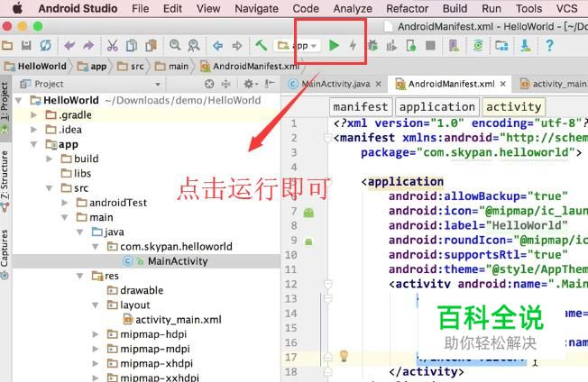Expand the androidTest folder
Viewport: 588px width, 382px height.
(x=65, y=203)
